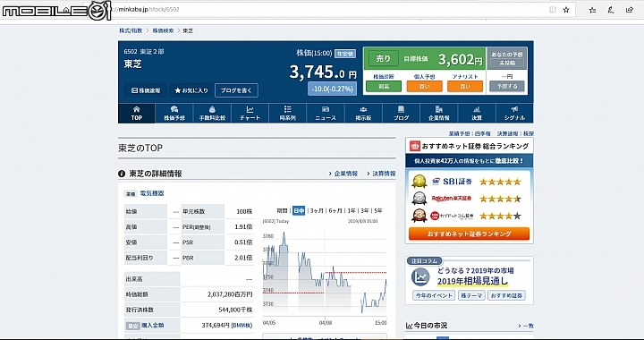Click the 購入金額 link
This screenshot has width=644, height=340.
click(153, 325)
